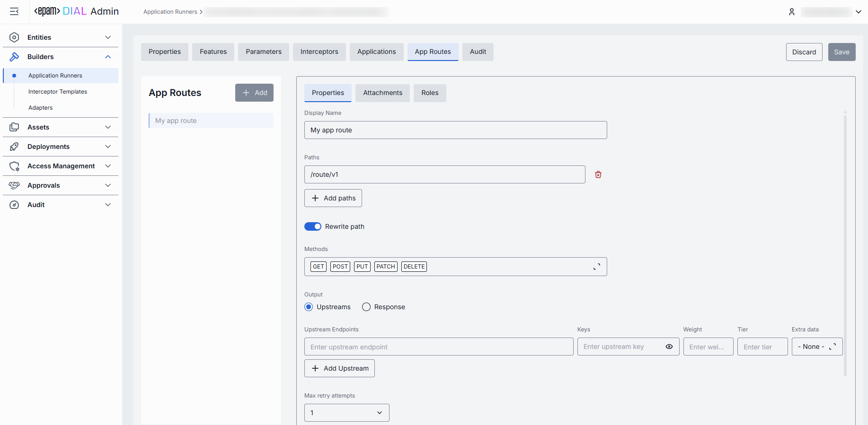Open the Extra data None dropdown
Screen dimensions: 868x425
coord(817,347)
